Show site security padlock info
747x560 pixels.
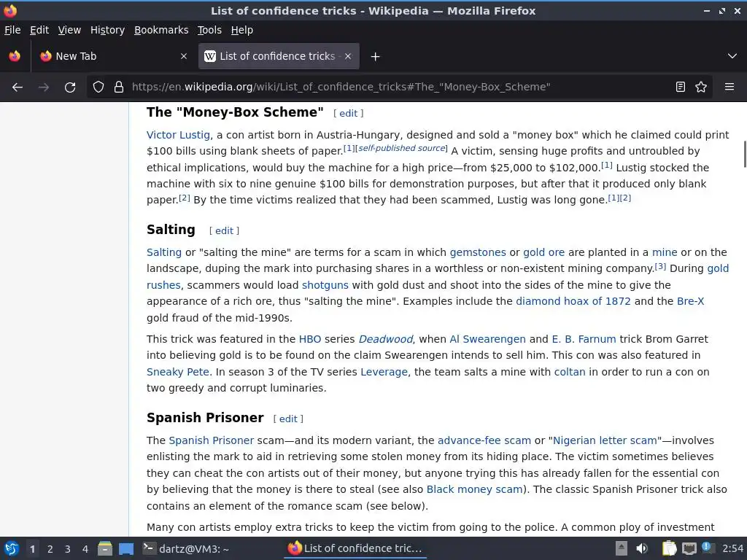tap(119, 87)
